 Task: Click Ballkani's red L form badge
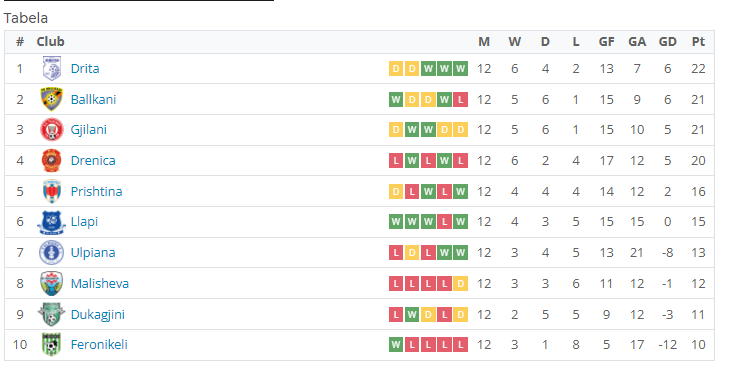point(460,100)
